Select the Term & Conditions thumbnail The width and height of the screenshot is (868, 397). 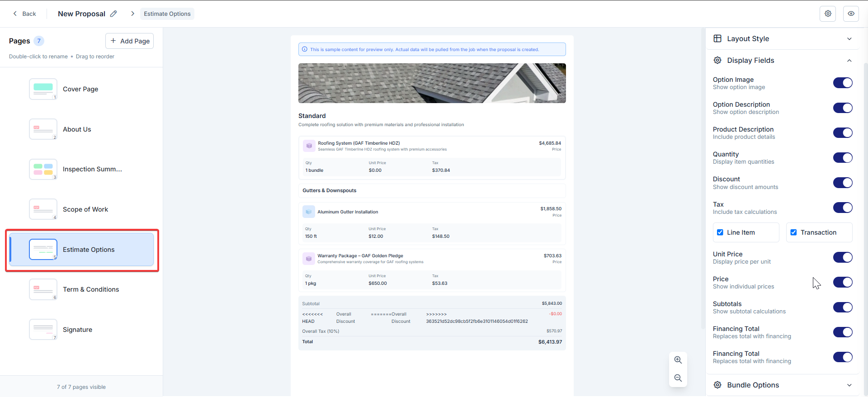(43, 289)
